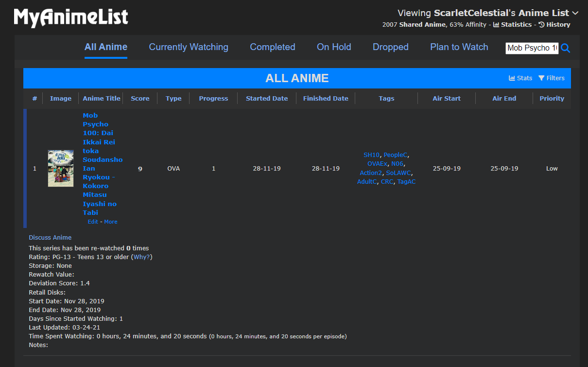Image resolution: width=588 pixels, height=367 pixels.
Task: Click the started date 28-11-19 cell
Action: point(267,169)
